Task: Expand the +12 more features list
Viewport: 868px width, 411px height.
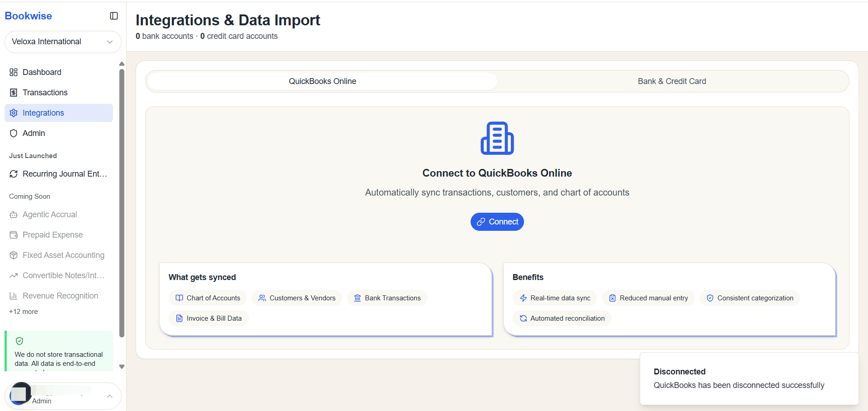Action: (24, 312)
